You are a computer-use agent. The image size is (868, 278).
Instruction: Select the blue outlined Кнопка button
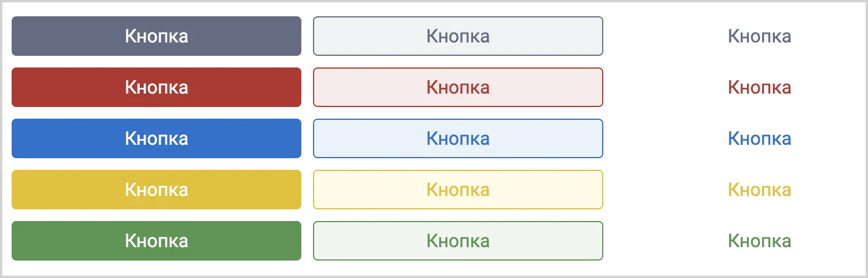point(458,138)
